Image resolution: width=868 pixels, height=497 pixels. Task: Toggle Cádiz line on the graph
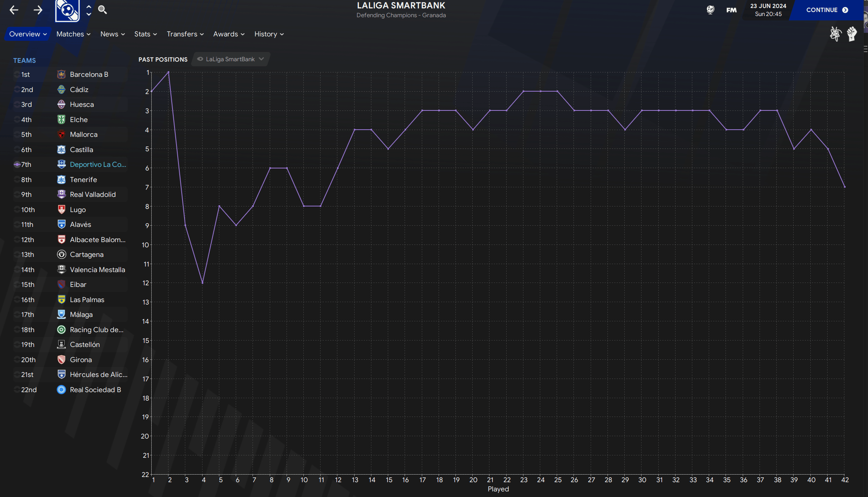[x=17, y=89]
